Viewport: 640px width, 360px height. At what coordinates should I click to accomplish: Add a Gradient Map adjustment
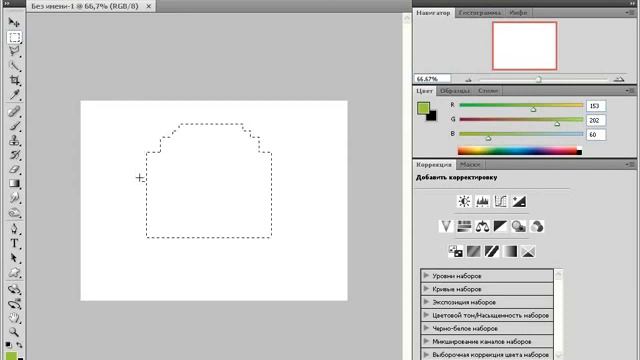click(x=510, y=251)
